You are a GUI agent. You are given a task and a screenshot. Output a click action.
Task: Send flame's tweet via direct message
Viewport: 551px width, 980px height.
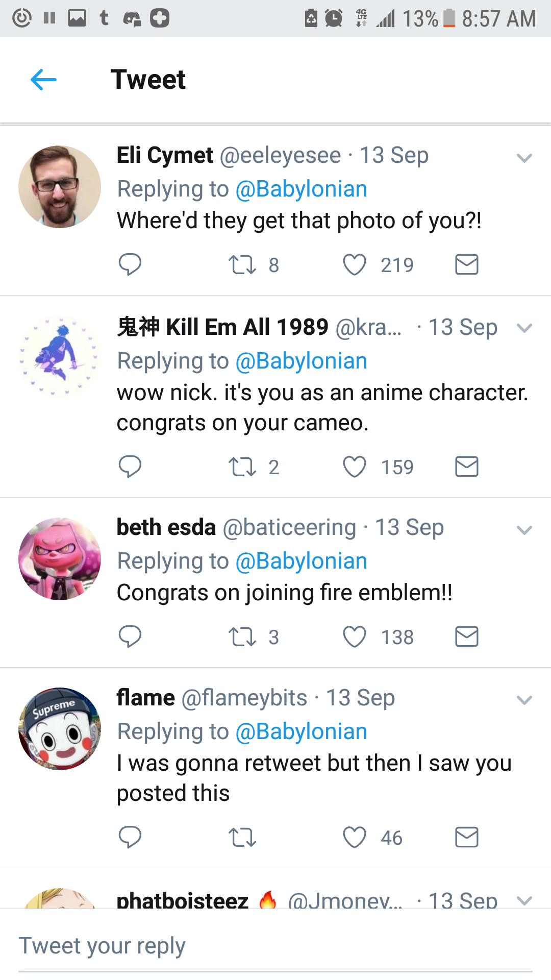(x=466, y=838)
